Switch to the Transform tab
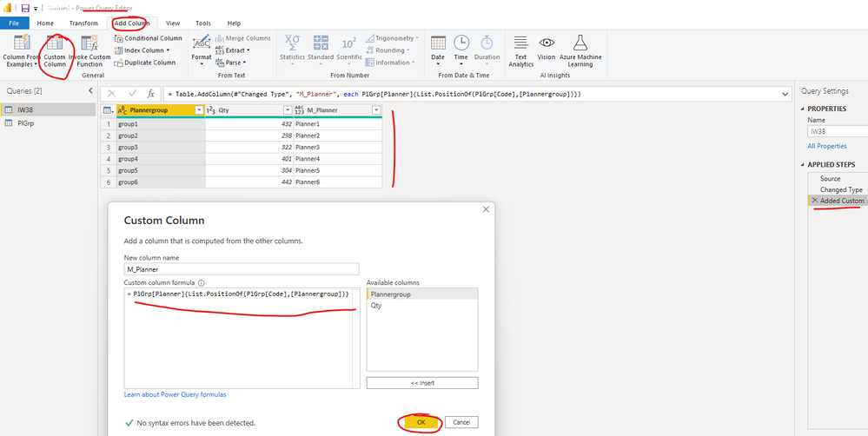Image resolution: width=868 pixels, height=436 pixels. click(x=83, y=23)
